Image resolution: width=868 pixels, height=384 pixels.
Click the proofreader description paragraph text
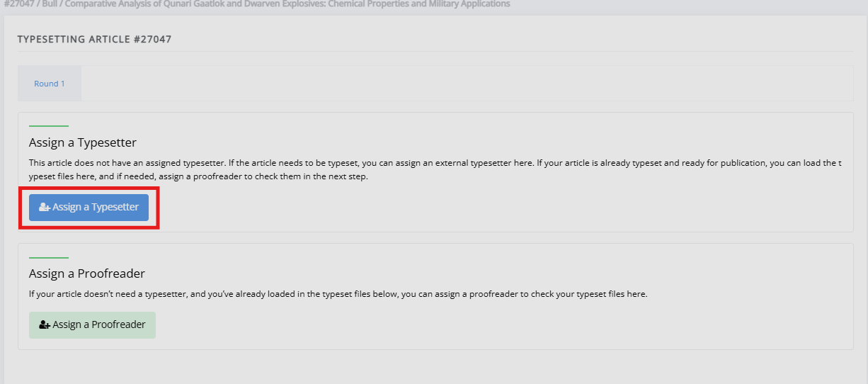[x=338, y=293]
